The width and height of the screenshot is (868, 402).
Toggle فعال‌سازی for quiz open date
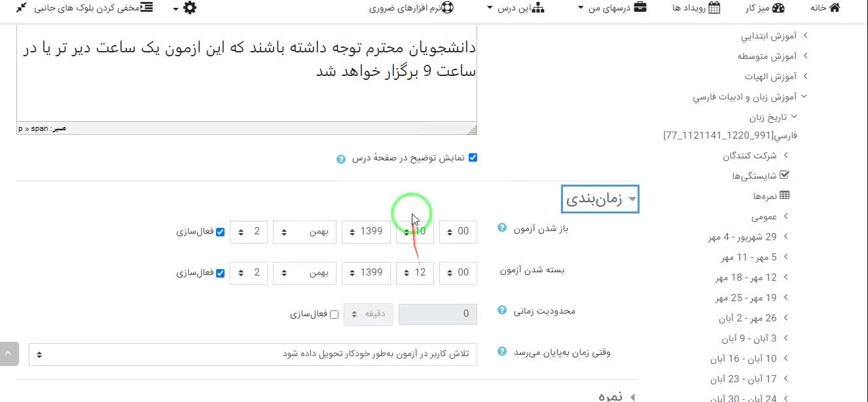click(x=221, y=232)
